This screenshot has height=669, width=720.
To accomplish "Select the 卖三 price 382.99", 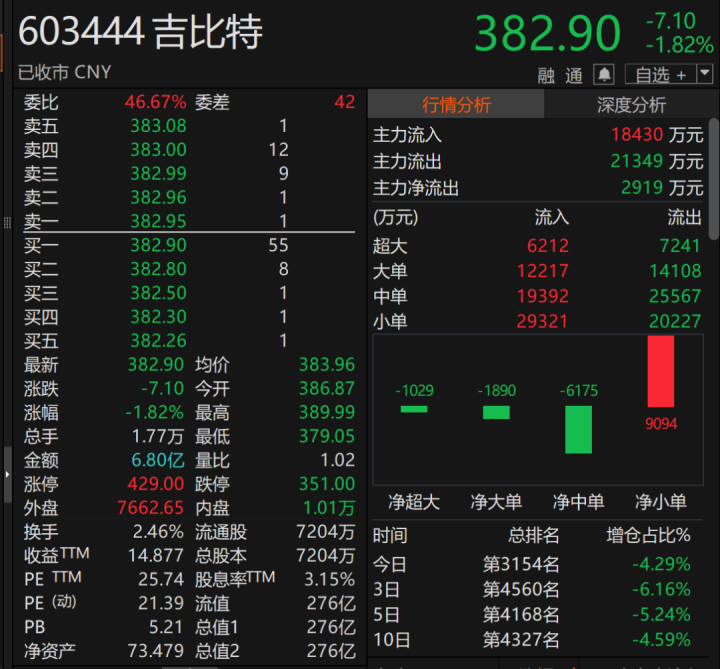I will [x=158, y=174].
